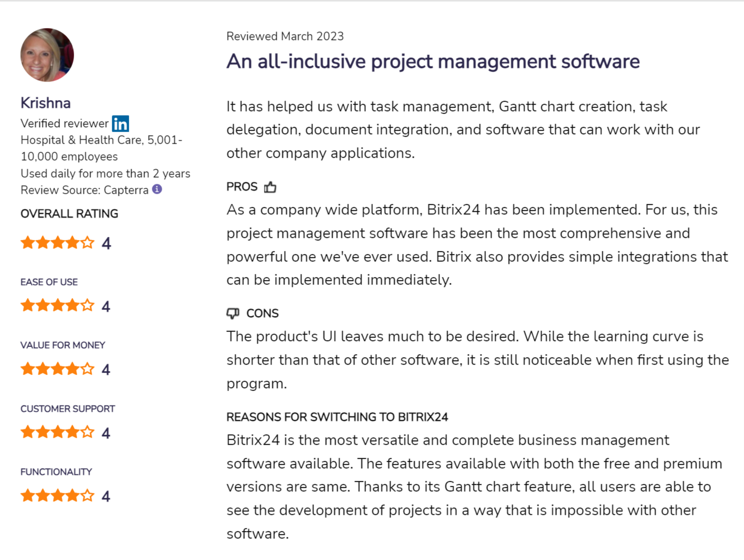Screen dimensions: 744x560
Task: Click the paragraph starting 'Bitrix24 is the most versatile'
Action: [474, 487]
